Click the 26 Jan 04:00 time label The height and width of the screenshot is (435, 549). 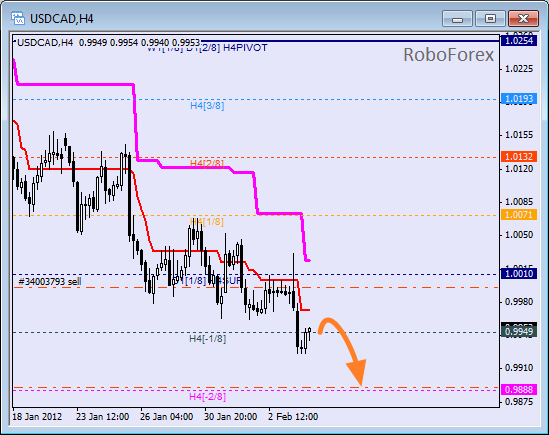(x=166, y=417)
